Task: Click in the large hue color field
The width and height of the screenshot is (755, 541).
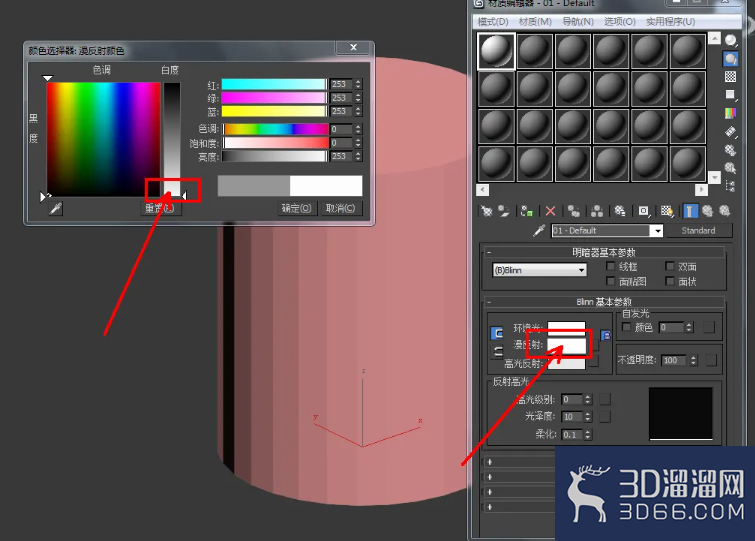Action: click(x=104, y=139)
